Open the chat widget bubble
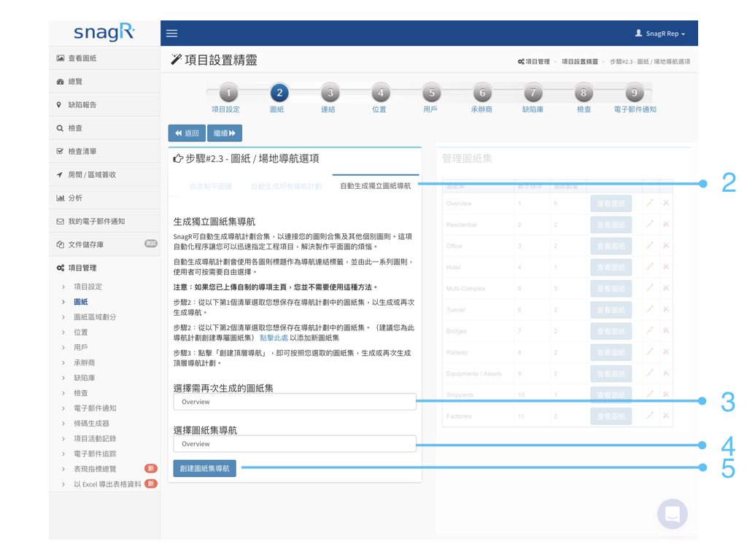Viewport: 747px width, 560px height. pyautogui.click(x=672, y=514)
